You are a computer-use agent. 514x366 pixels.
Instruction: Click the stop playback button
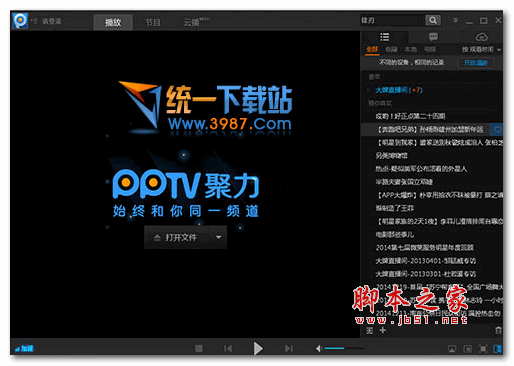tap(199, 349)
